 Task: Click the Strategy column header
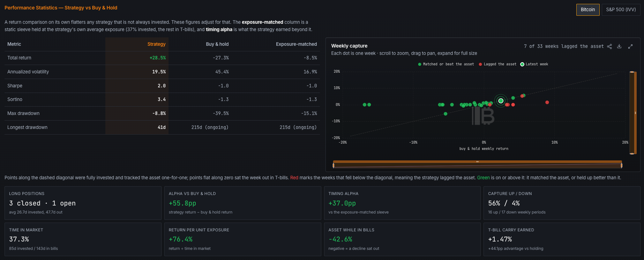[157, 44]
